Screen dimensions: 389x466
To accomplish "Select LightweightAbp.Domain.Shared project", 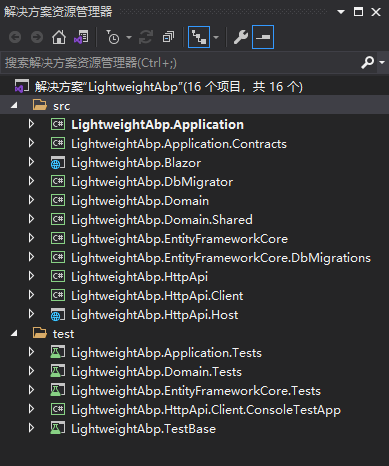I will 162,220.
